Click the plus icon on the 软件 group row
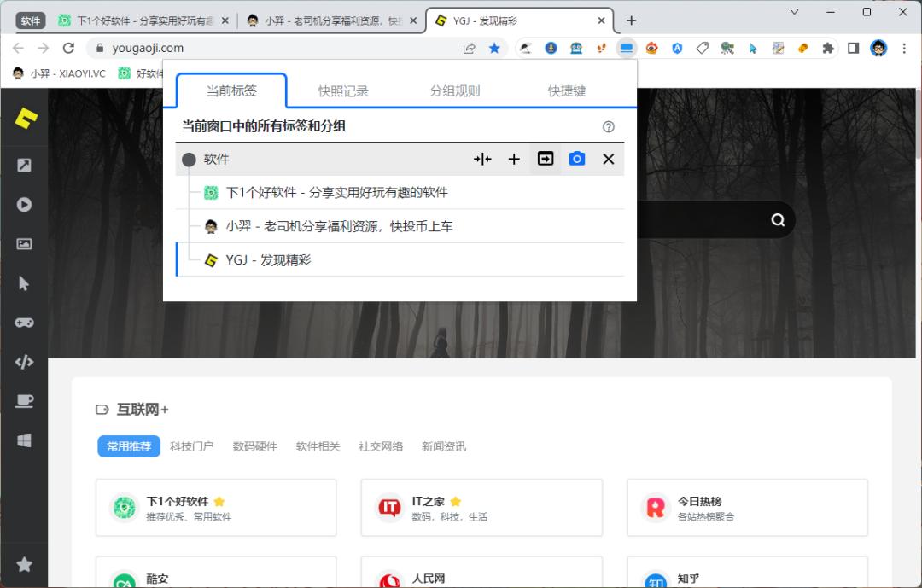The height and width of the screenshot is (588, 922). coord(514,159)
